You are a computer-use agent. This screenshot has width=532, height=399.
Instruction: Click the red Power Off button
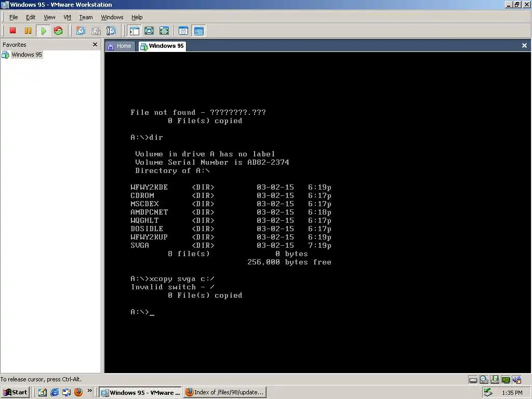pyautogui.click(x=13, y=31)
